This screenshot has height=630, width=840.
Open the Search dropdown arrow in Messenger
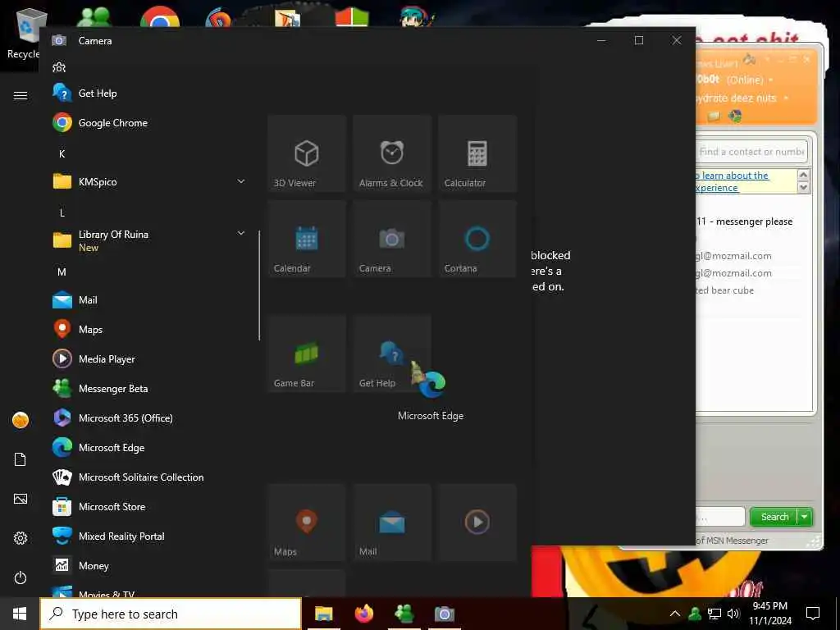click(805, 517)
